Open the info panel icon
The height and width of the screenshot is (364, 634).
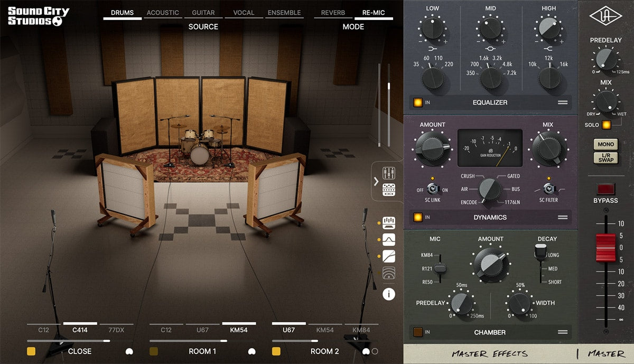coord(389,294)
